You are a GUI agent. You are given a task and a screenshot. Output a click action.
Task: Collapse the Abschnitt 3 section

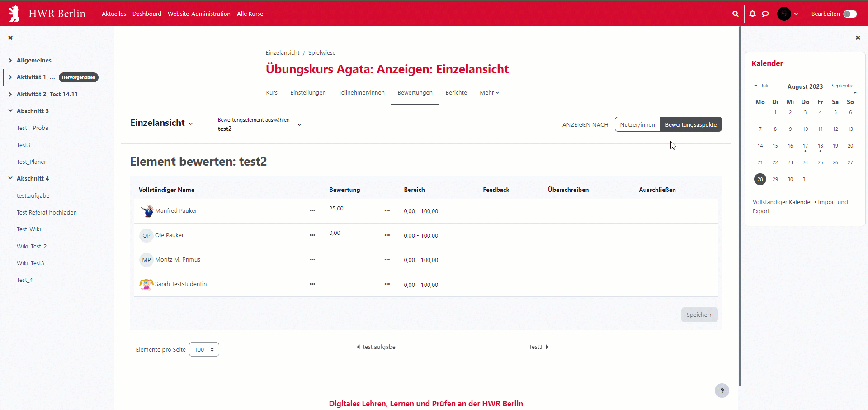click(10, 111)
